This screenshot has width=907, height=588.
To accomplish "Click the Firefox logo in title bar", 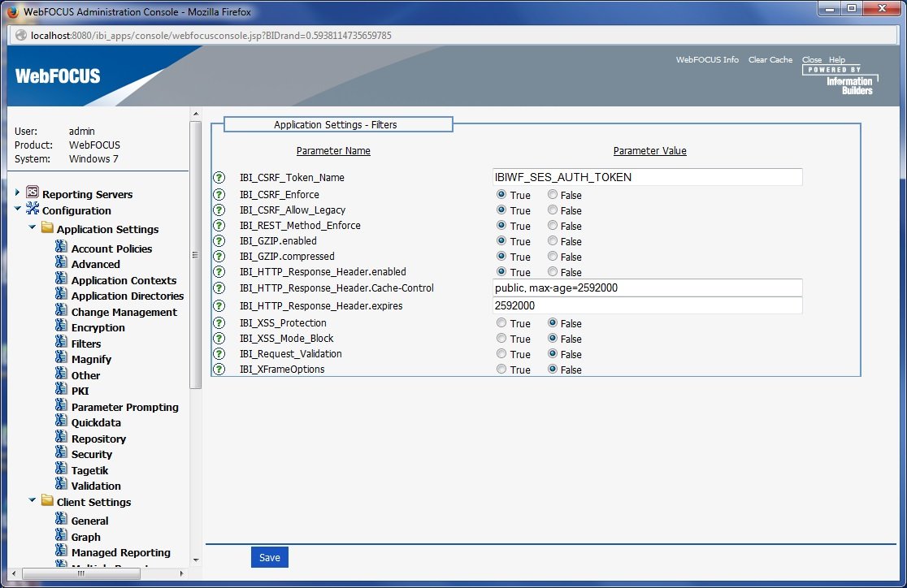I will pyautogui.click(x=13, y=11).
